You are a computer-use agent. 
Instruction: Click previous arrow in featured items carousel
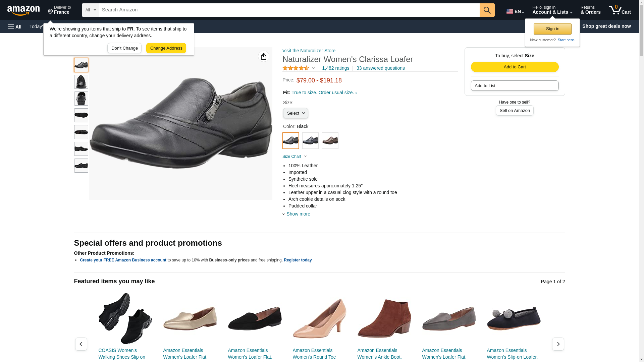(x=81, y=344)
